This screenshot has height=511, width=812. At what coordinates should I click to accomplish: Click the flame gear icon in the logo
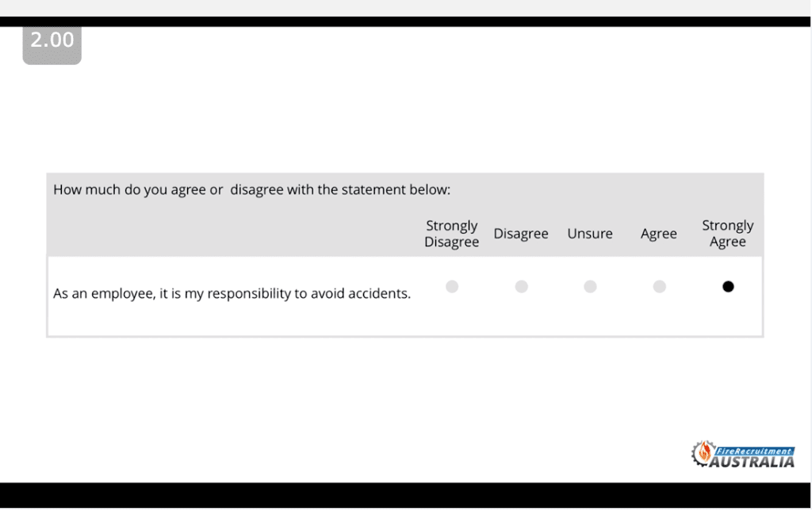click(703, 452)
